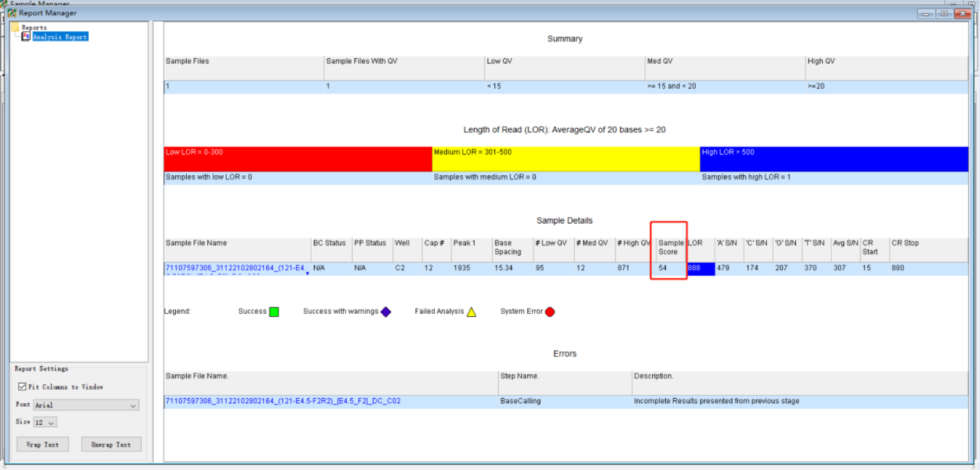980x470 pixels.
Task: Minimize the Report Manager window
Action: [x=925, y=13]
